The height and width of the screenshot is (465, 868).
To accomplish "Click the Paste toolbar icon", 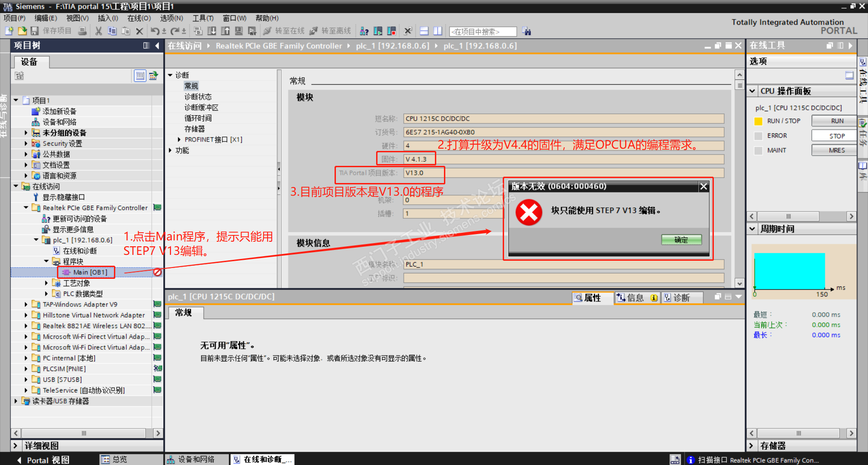I will point(126,31).
